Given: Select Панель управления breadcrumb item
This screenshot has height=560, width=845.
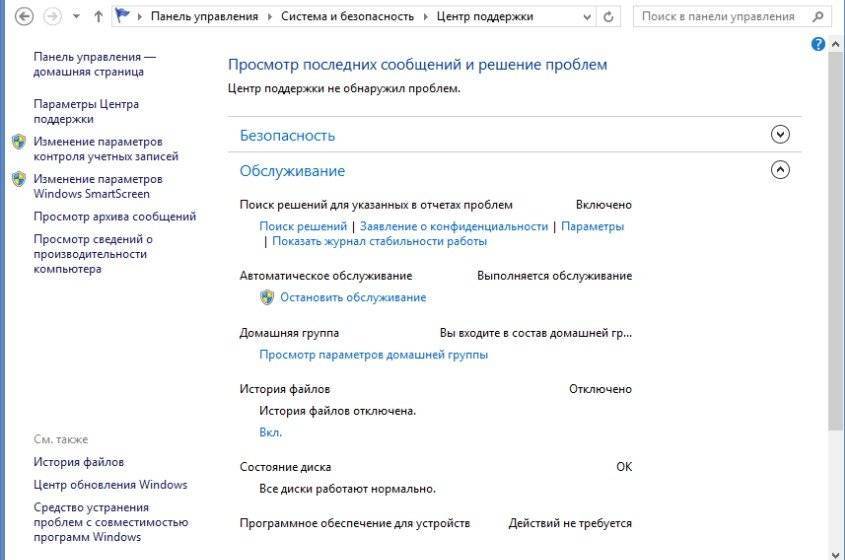Looking at the screenshot, I should coord(204,17).
